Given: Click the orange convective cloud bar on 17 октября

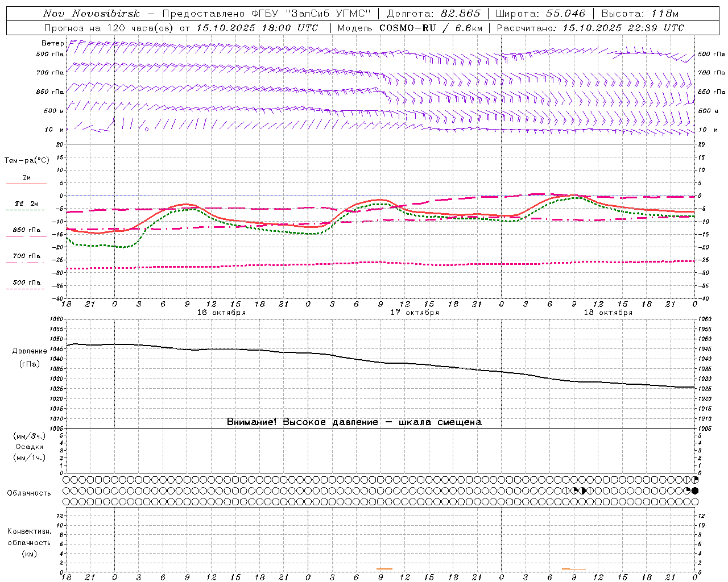Looking at the screenshot, I should 384,568.
